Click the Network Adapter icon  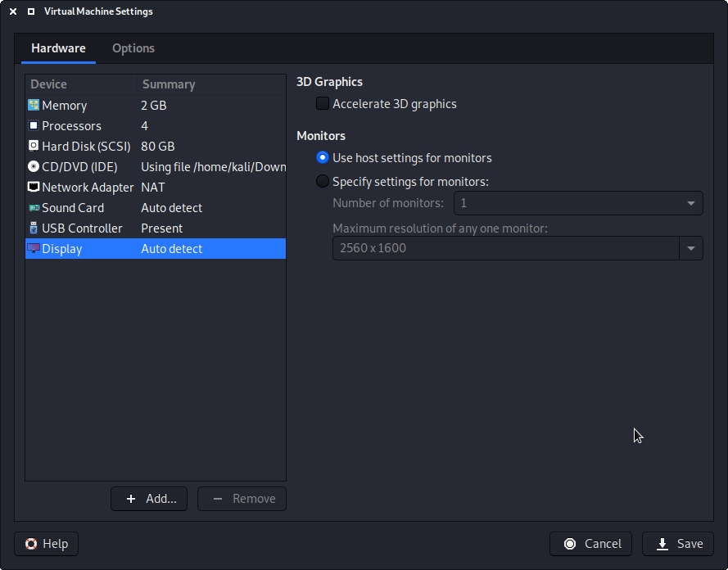34,188
